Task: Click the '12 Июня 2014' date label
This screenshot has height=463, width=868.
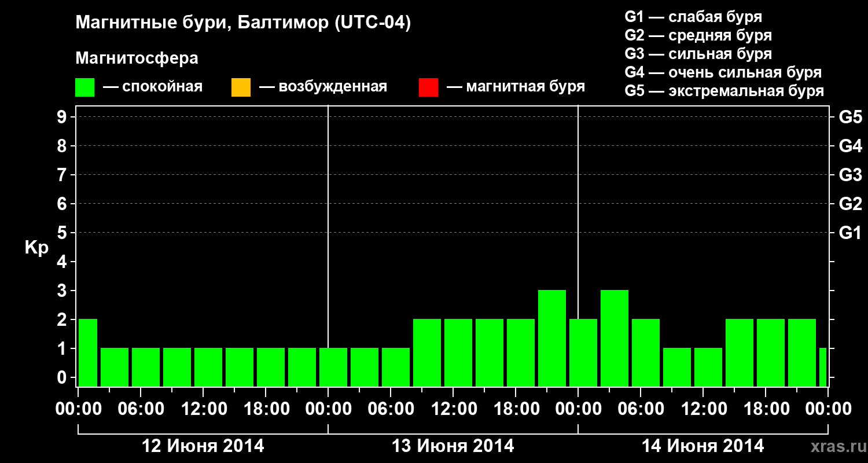Action: [x=203, y=446]
